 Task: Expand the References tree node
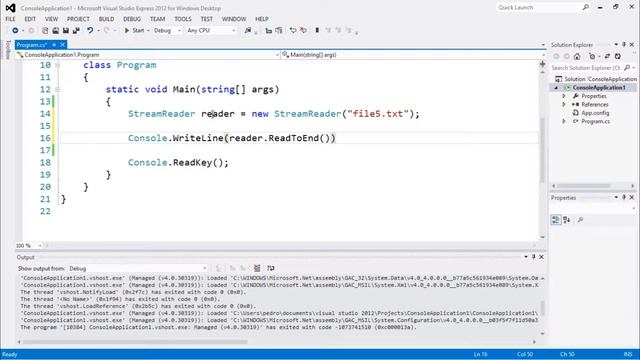564,105
